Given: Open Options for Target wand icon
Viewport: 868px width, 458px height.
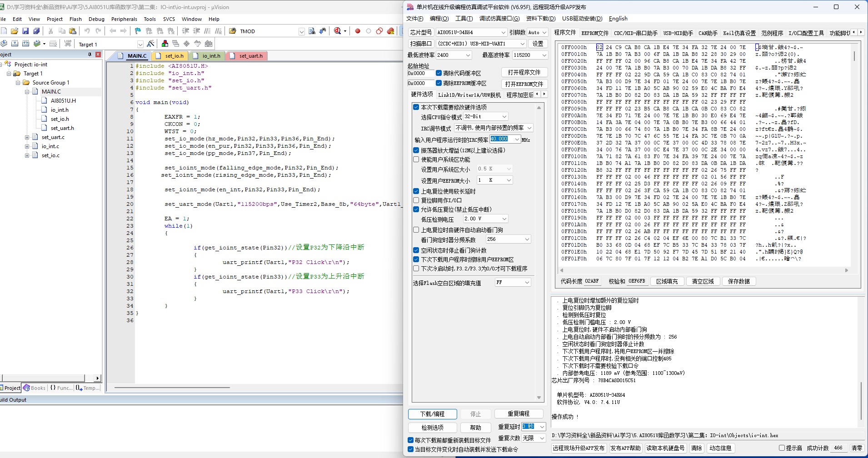Looking at the screenshot, I should (x=151, y=44).
